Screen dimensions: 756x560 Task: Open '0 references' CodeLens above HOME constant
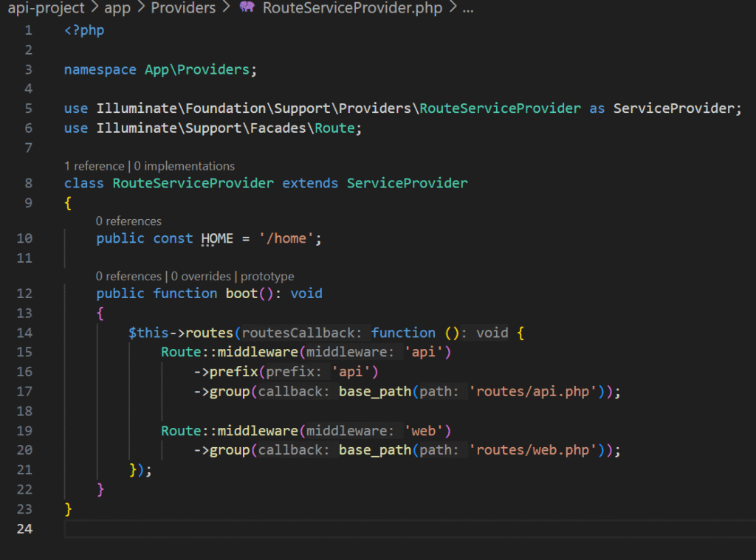click(128, 221)
